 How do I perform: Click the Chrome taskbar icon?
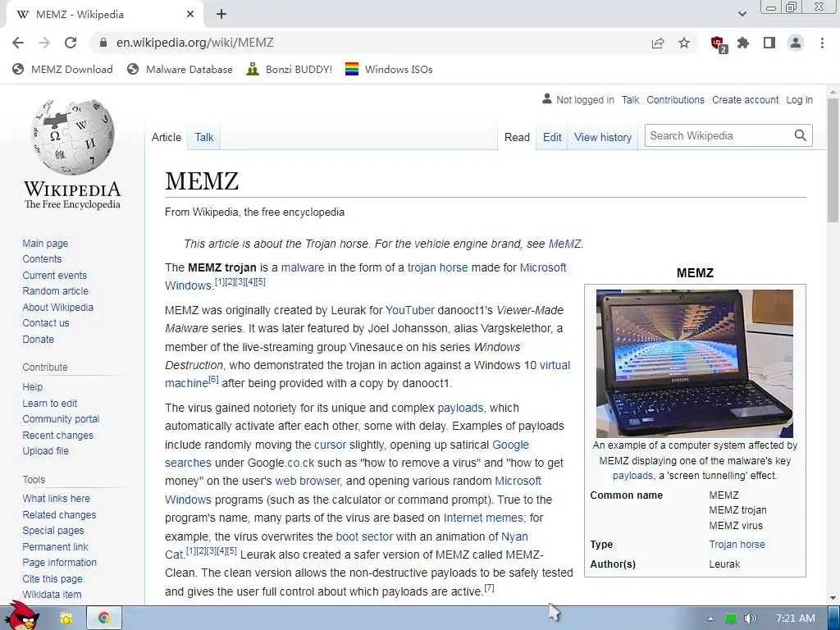pos(104,619)
